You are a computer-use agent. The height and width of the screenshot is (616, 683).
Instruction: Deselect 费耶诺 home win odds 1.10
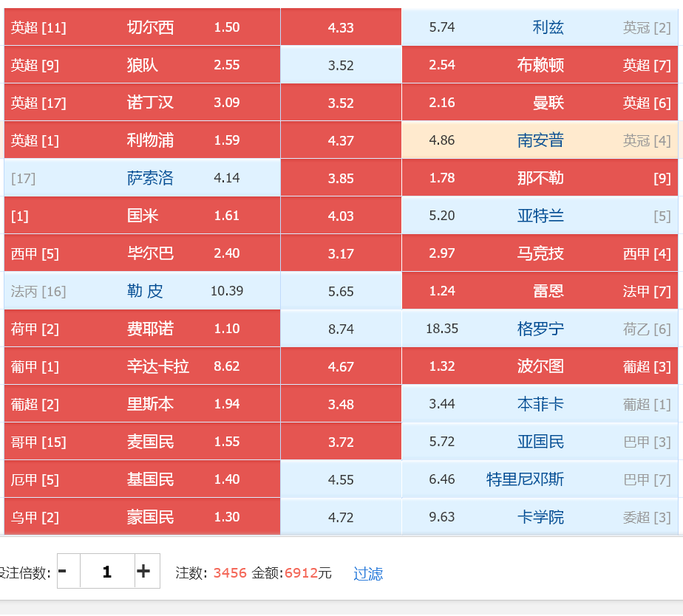[142, 328]
